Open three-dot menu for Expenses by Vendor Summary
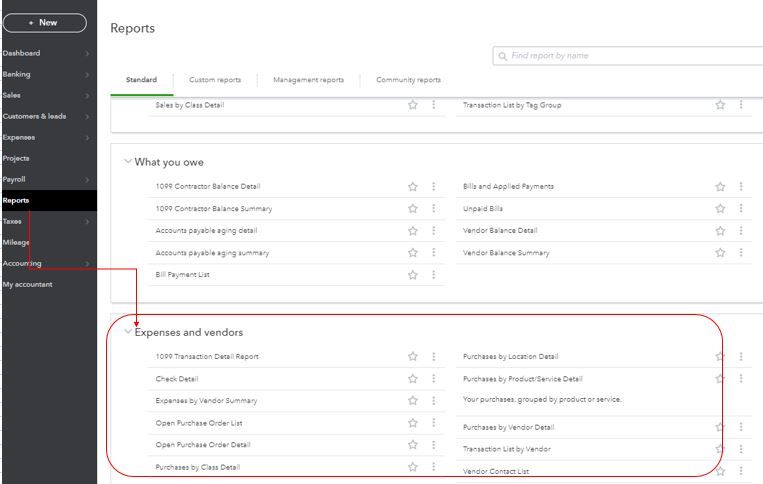This screenshot has width=763, height=484. point(433,401)
